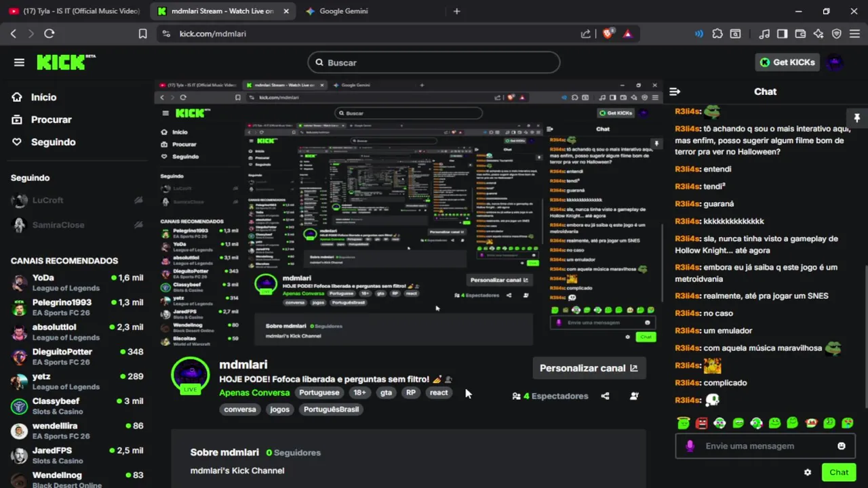Click the jogos tag
The width and height of the screenshot is (868, 488).
(x=279, y=409)
